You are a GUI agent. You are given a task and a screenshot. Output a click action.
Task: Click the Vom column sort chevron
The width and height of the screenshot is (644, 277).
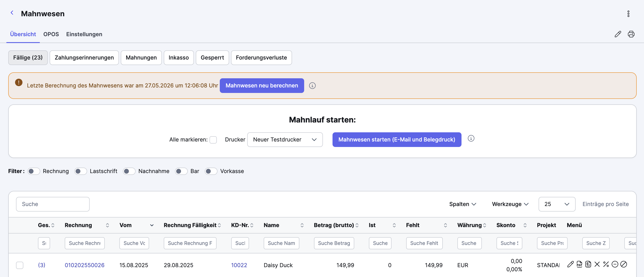pos(152,225)
